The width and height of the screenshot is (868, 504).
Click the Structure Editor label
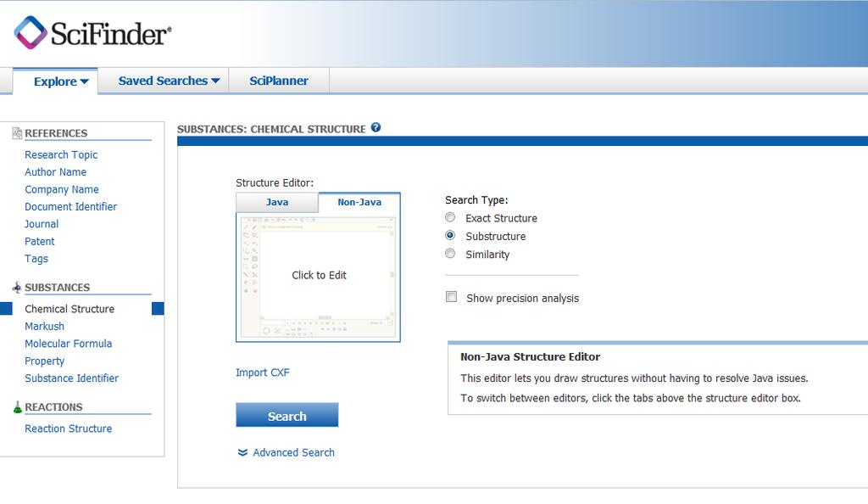[275, 182]
